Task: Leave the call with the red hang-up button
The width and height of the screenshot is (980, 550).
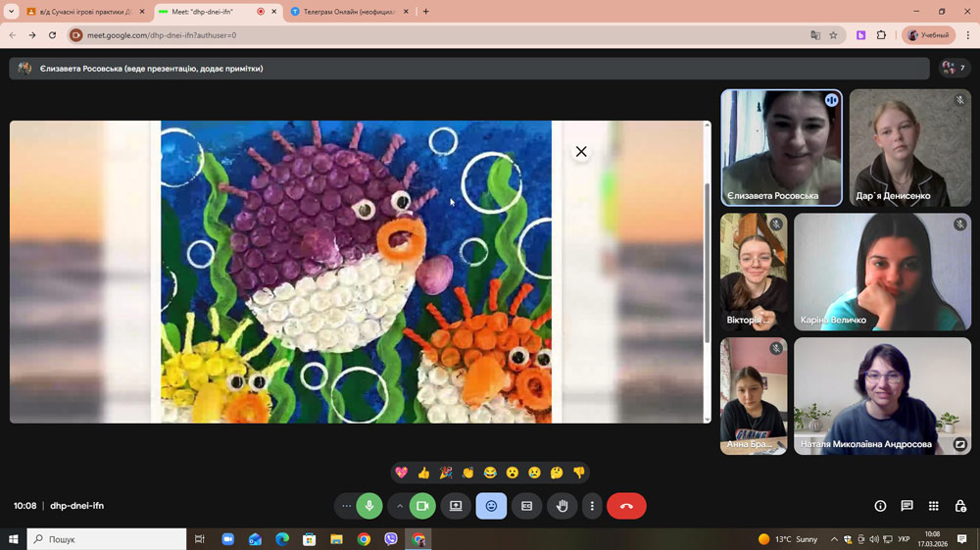Action: (x=626, y=506)
